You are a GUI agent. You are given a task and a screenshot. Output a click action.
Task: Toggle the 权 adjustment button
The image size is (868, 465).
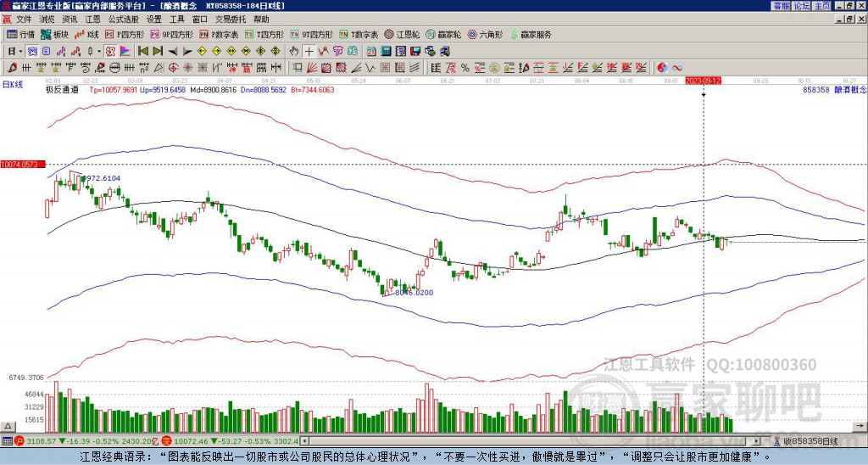[x=110, y=52]
